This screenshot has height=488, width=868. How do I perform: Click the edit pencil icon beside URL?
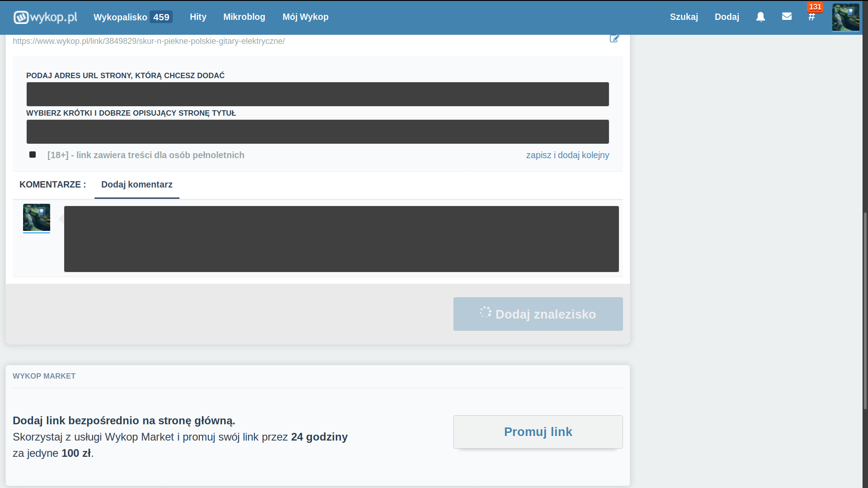(614, 39)
